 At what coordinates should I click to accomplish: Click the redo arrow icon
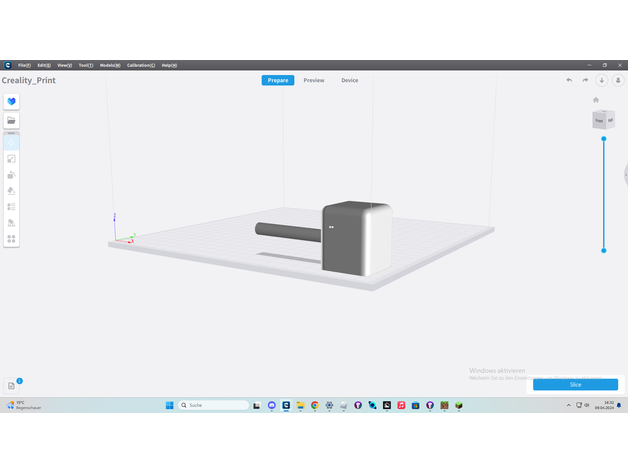585,80
